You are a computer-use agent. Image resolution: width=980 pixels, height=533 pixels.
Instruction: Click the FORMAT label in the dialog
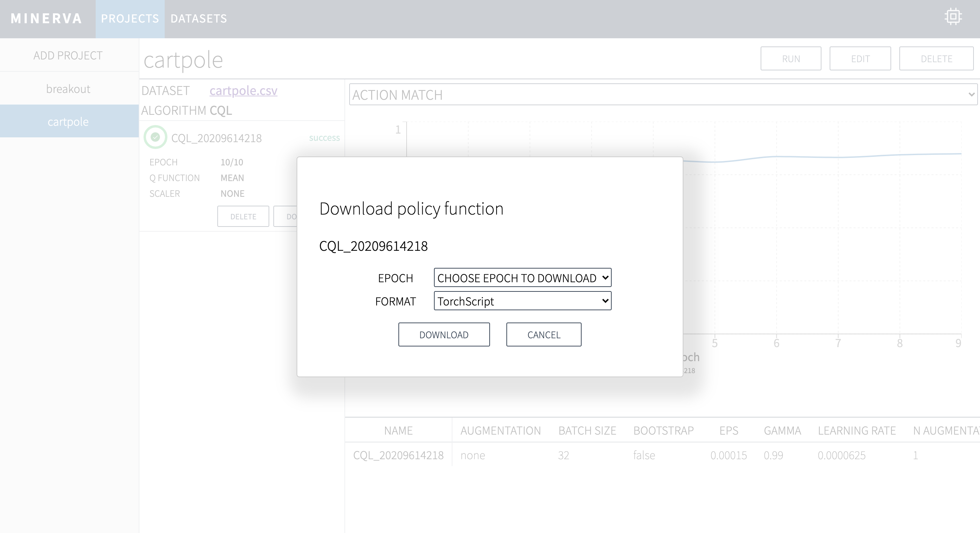395,301
